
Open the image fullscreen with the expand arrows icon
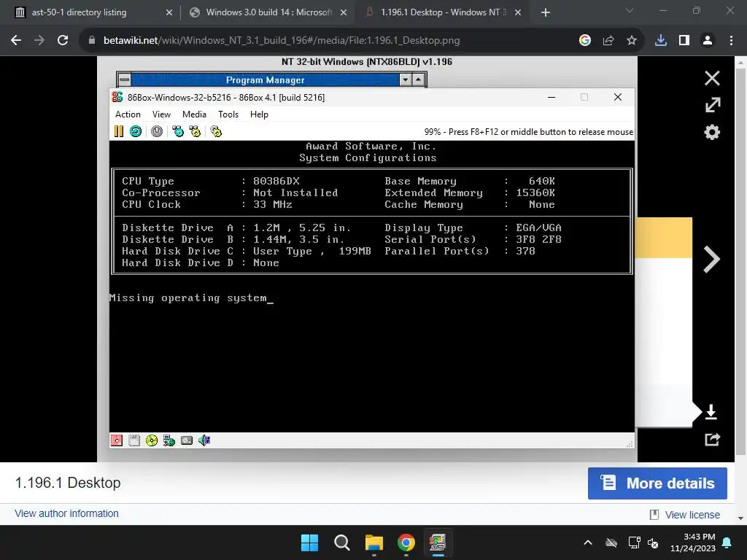click(x=712, y=105)
